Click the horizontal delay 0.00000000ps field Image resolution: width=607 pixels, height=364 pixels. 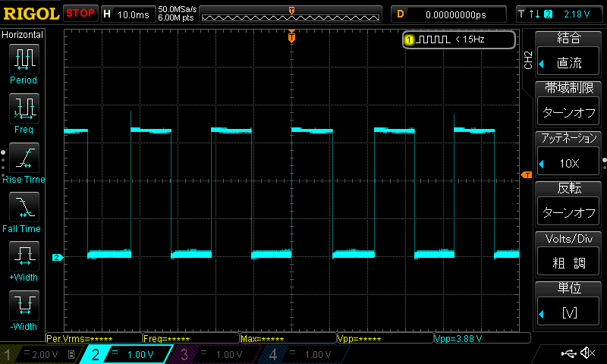[x=448, y=14]
